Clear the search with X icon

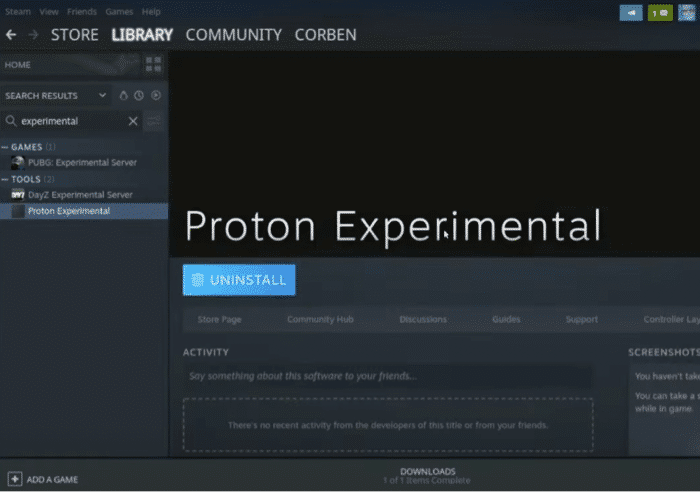click(x=133, y=121)
